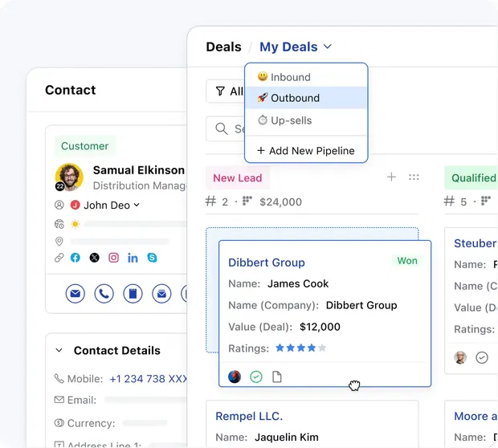Collapse the Contact Details section
The width and height of the screenshot is (498, 448).
(x=59, y=350)
